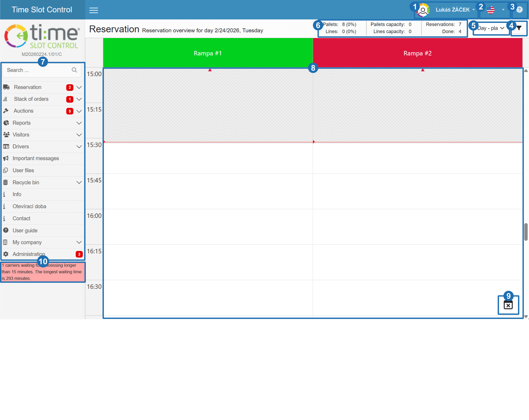Click the help question mark icon
This screenshot has height=420, width=529.
point(519,10)
